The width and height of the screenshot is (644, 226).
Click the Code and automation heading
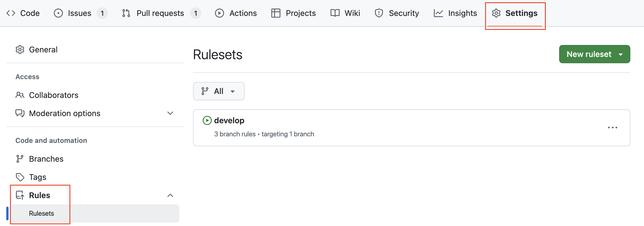click(51, 141)
